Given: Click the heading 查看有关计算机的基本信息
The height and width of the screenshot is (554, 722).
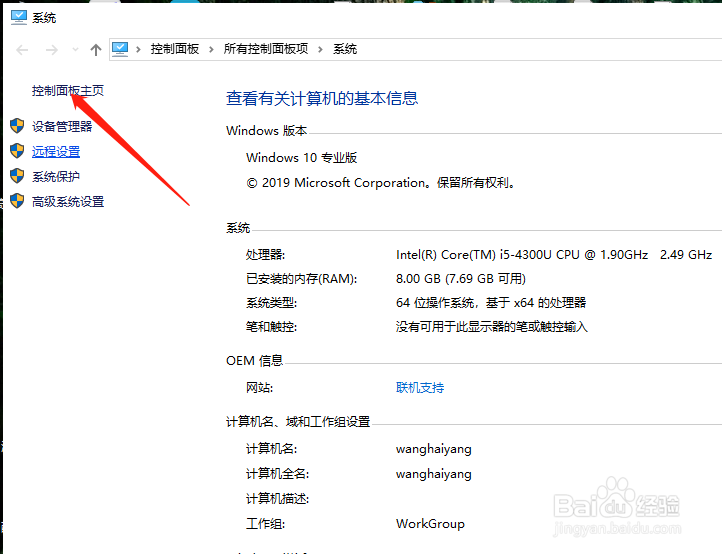Looking at the screenshot, I should click(x=322, y=99).
